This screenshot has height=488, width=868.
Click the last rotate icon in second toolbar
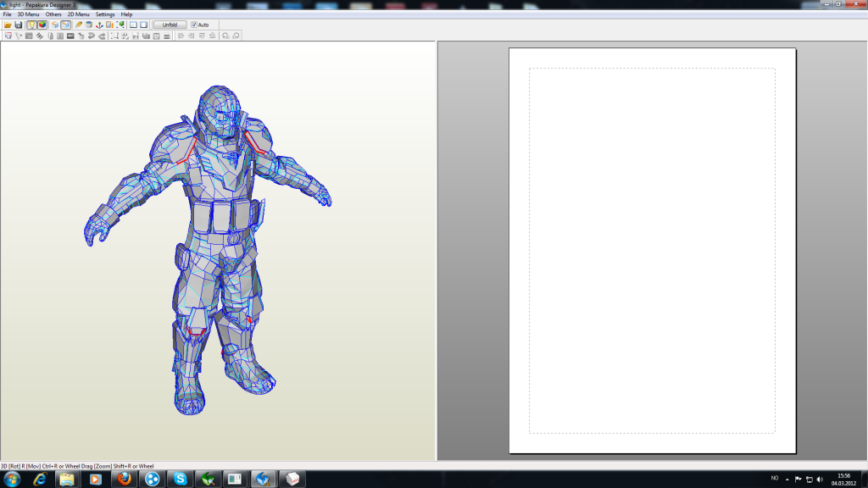[236, 36]
